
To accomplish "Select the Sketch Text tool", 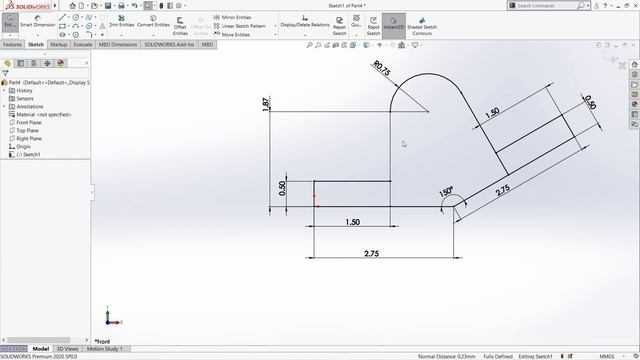I will click(x=102, y=26).
